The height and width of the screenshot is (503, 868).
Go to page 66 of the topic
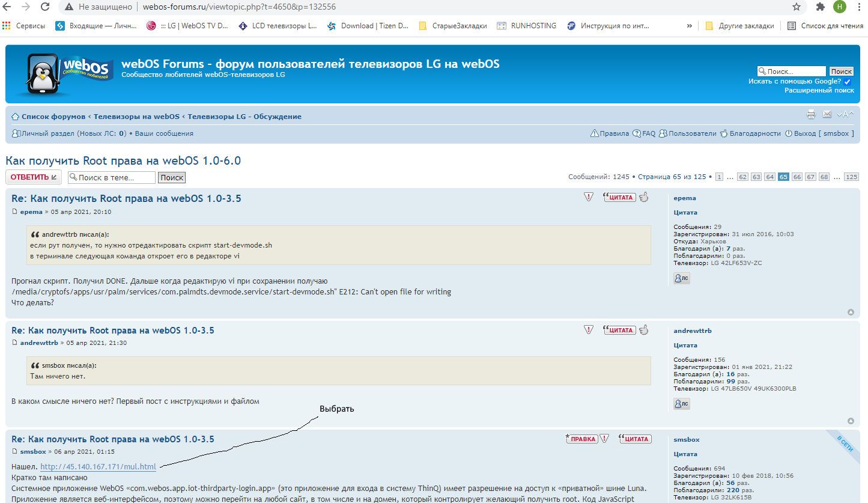[x=797, y=177]
